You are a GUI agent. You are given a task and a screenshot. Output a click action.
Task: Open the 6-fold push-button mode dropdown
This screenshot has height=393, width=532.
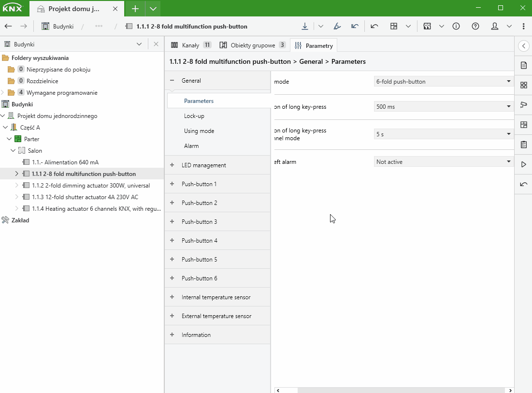443,82
